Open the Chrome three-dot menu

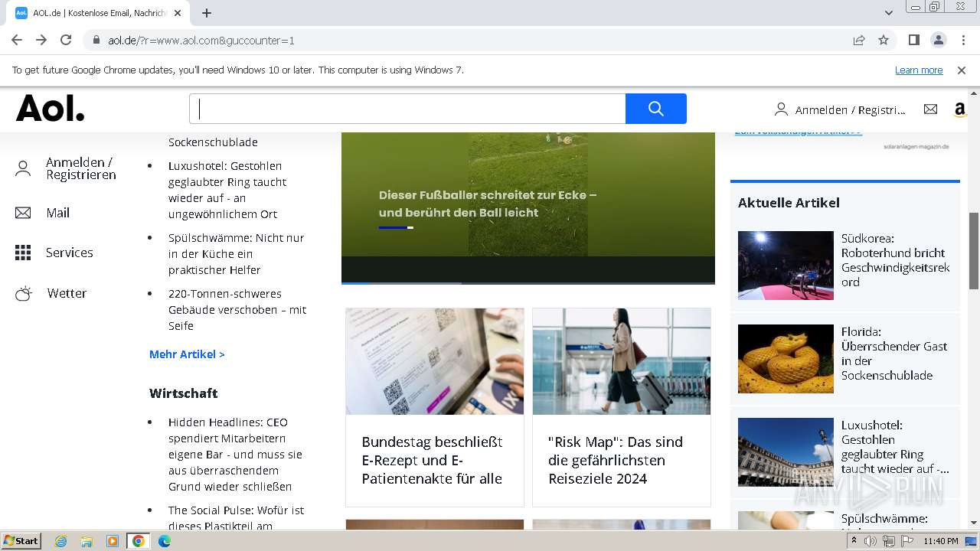[962, 40]
